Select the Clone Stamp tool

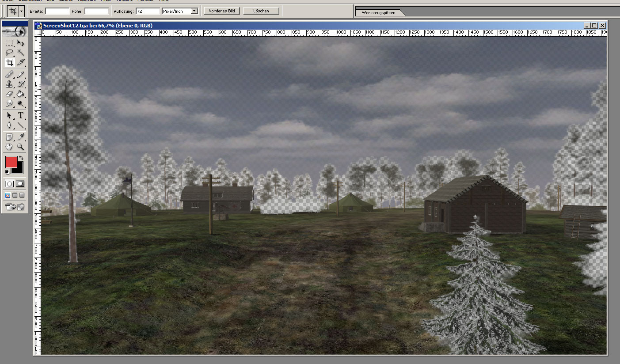[9, 84]
